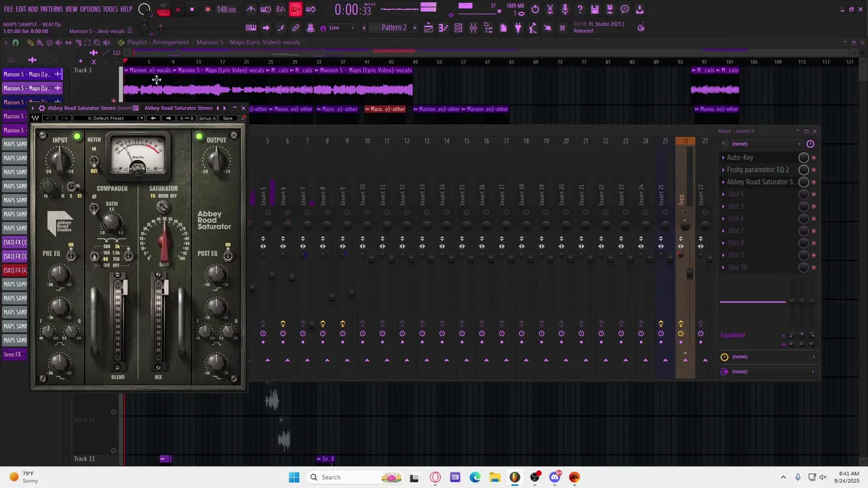Click Abbey Road next preset arrow

pos(168,118)
